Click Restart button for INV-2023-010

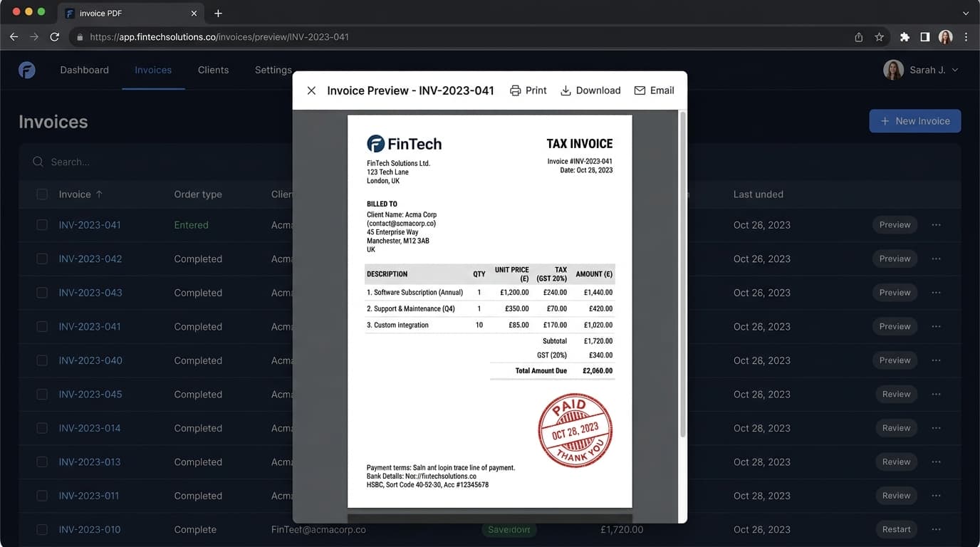click(896, 529)
